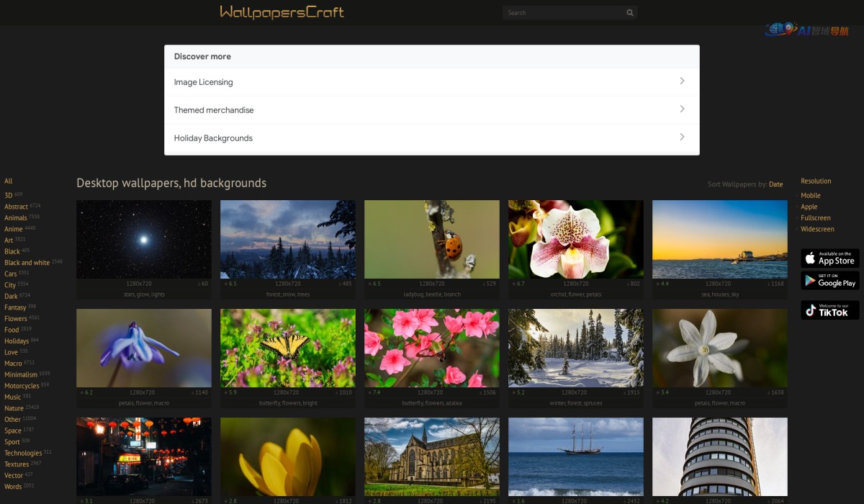Open the orchid flower wallpaper thumbnail
Image resolution: width=864 pixels, height=504 pixels.
575,240
